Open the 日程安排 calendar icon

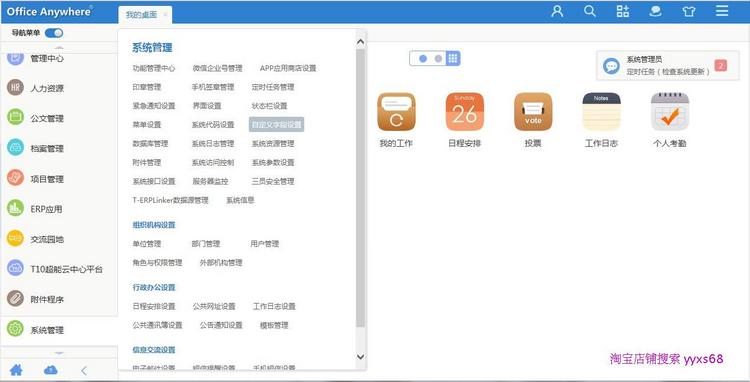(x=464, y=112)
